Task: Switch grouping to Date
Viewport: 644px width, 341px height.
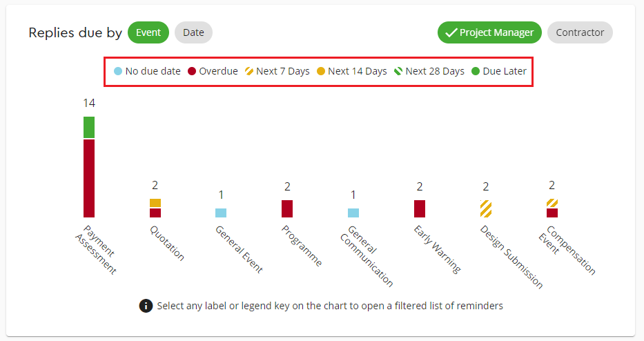Action: (x=193, y=32)
